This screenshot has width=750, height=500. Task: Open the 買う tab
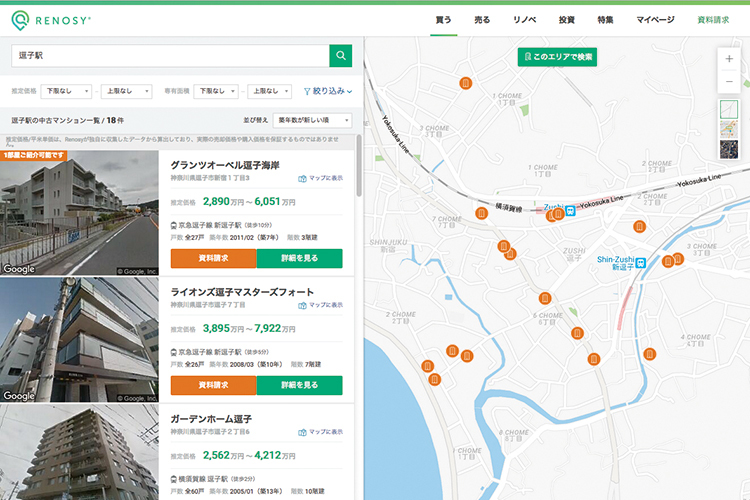[444, 19]
